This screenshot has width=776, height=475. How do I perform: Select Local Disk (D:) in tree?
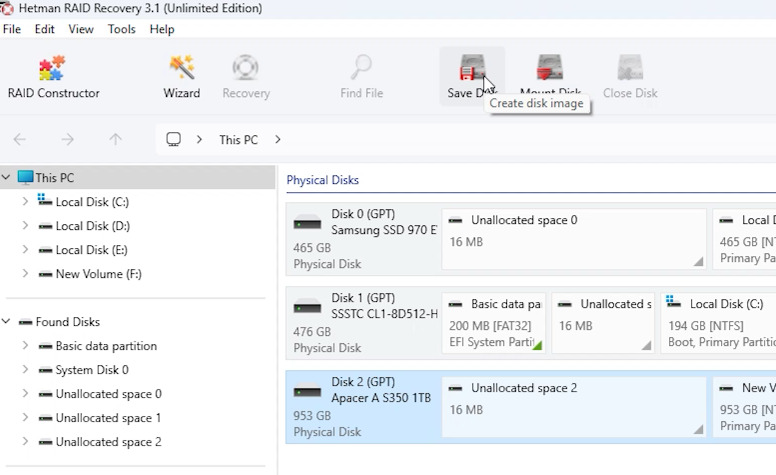[93, 226]
